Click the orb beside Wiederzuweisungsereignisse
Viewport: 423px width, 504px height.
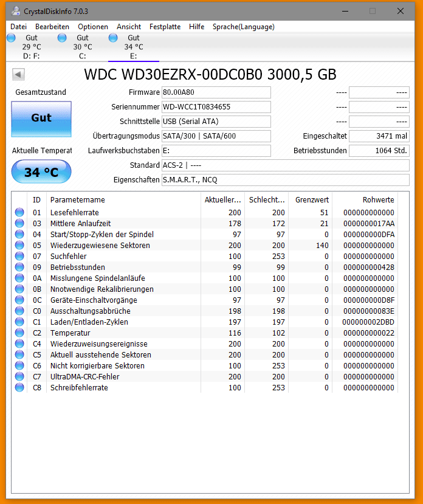tap(19, 343)
